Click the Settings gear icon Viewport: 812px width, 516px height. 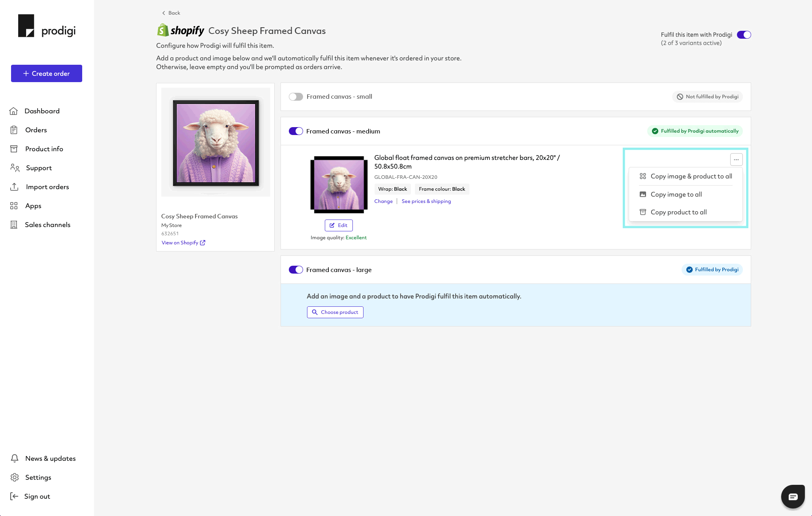pos(15,477)
